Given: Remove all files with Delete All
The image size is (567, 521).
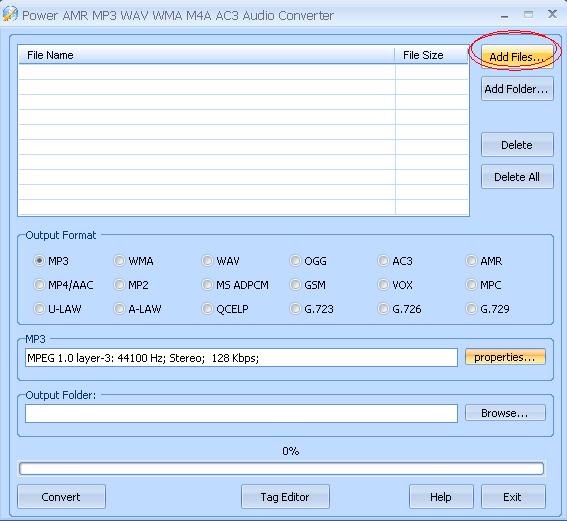Looking at the screenshot, I should coord(517,177).
